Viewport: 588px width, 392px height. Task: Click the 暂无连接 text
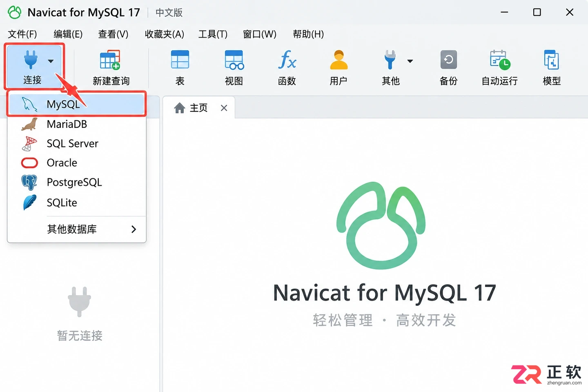pyautogui.click(x=80, y=336)
